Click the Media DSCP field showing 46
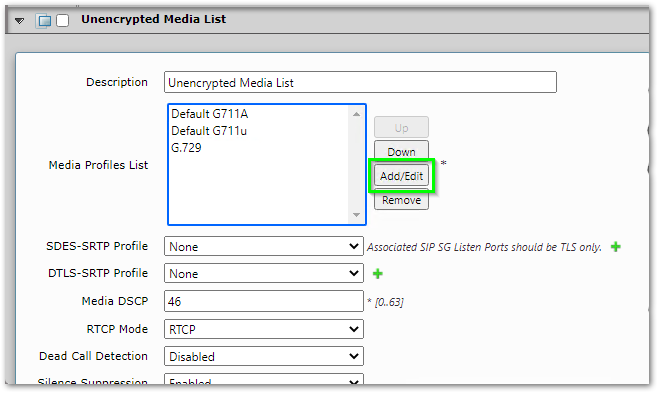The image size is (658, 393). click(264, 301)
